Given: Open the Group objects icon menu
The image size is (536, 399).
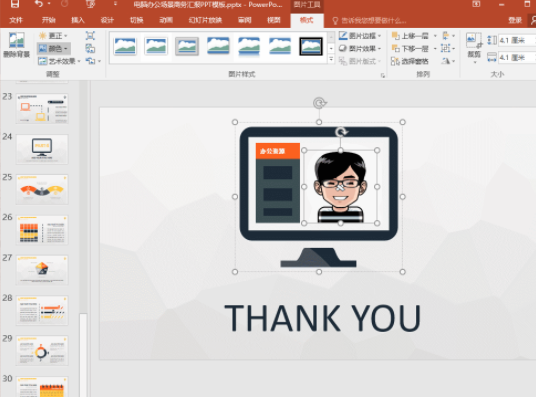Looking at the screenshot, I should point(448,49).
